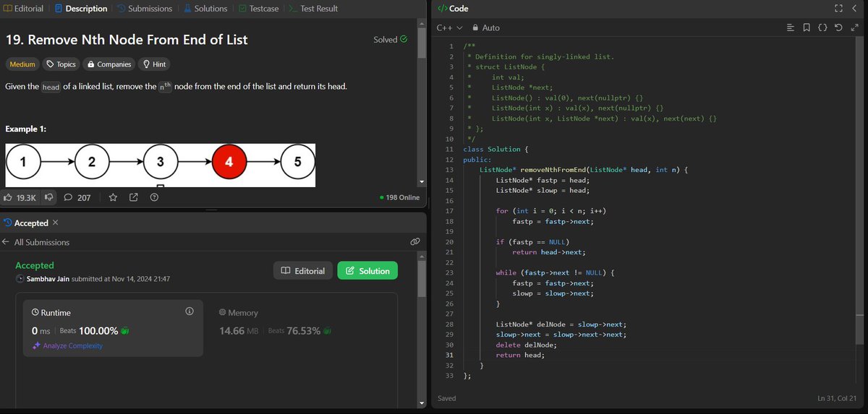This screenshot has width=868, height=414.
Task: Click the curly braces icon in editor
Action: tap(822, 27)
